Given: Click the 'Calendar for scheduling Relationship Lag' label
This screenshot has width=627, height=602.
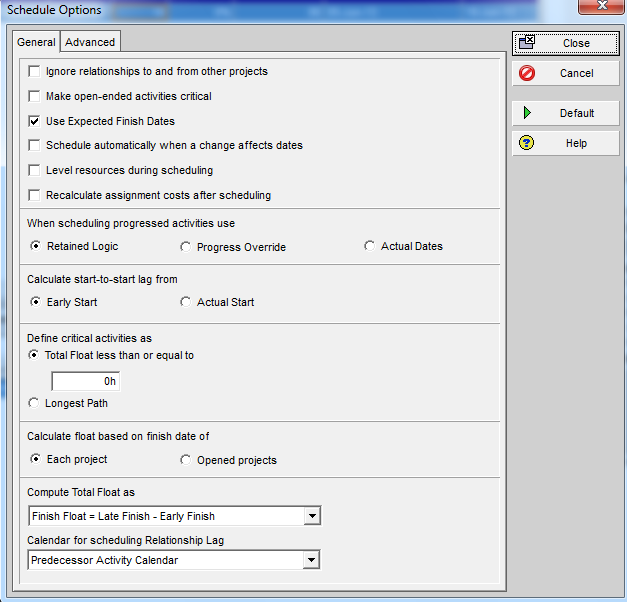Looking at the screenshot, I should (x=126, y=540).
